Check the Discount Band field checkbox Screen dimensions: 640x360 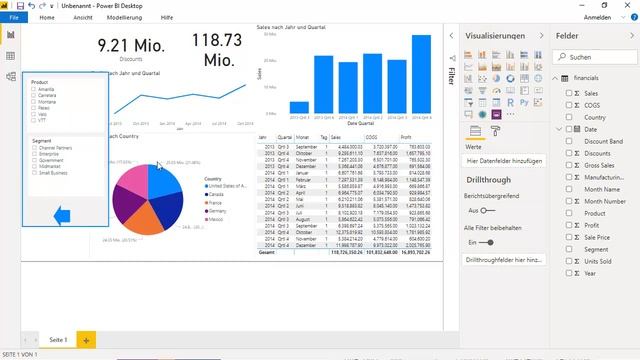[569, 141]
